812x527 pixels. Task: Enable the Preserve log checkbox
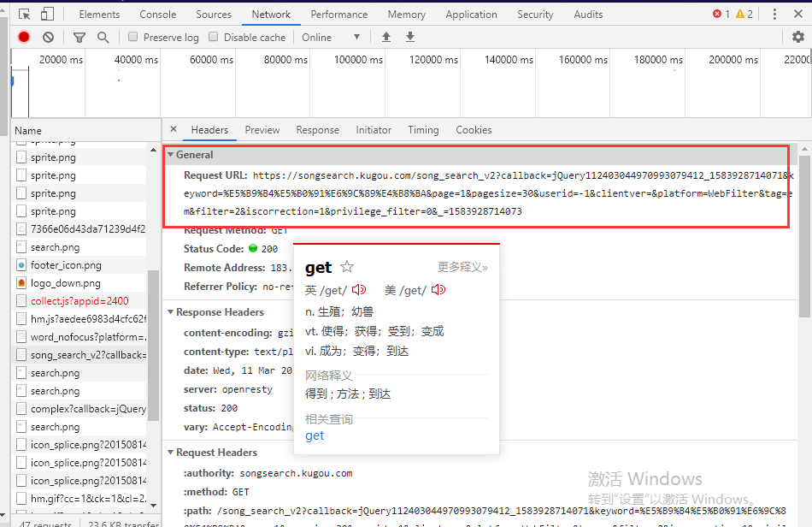[x=133, y=37]
